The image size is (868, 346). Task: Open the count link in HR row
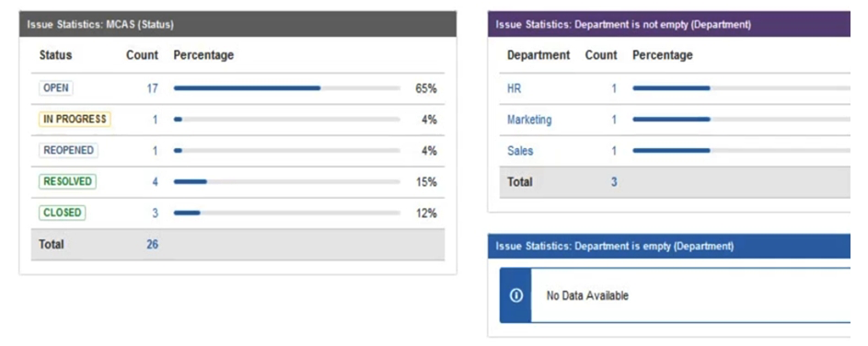(x=614, y=88)
